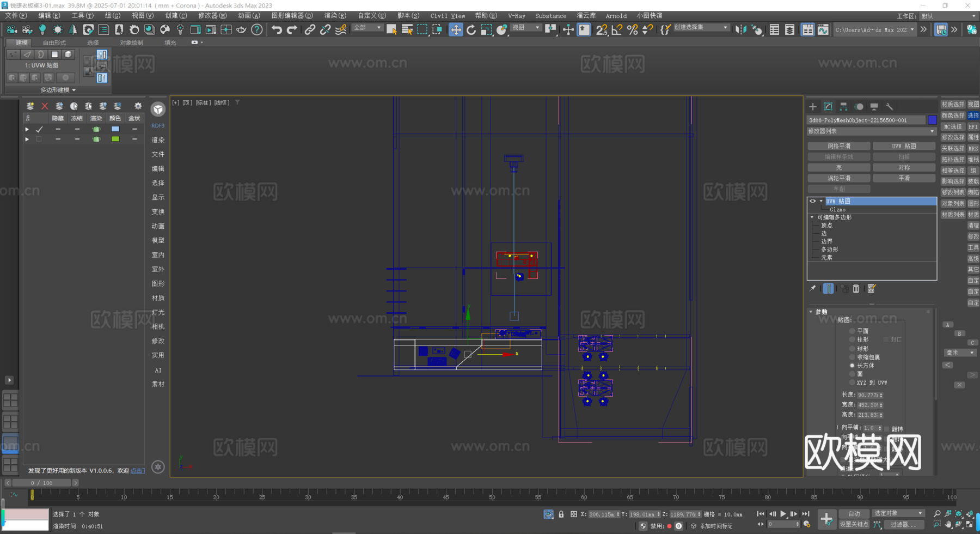This screenshot has width=980, height=534.
Task: Open the 渲染 menu
Action: tap(335, 16)
